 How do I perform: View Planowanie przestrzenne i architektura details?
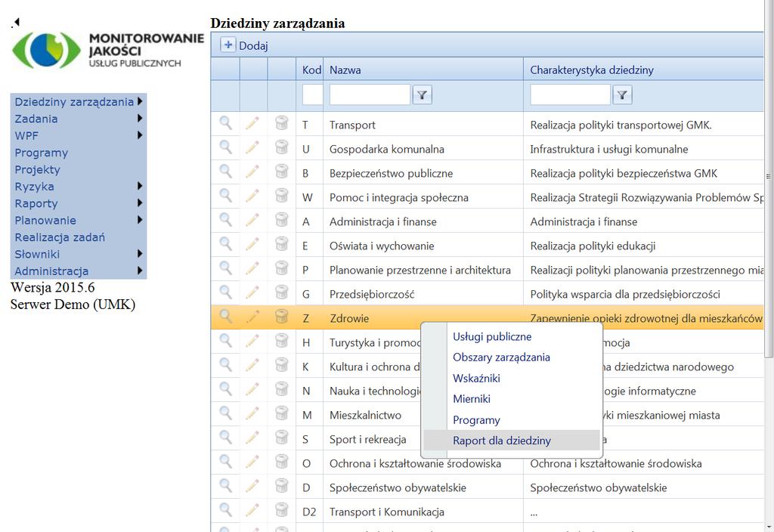225,268
